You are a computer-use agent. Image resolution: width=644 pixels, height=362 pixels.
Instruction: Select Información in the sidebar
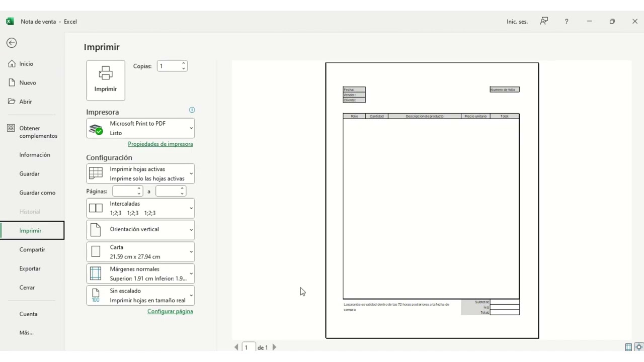point(32,155)
